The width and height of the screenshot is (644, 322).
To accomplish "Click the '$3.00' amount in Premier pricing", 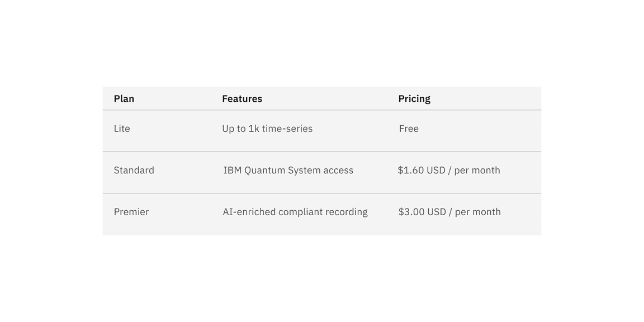I will pyautogui.click(x=411, y=212).
